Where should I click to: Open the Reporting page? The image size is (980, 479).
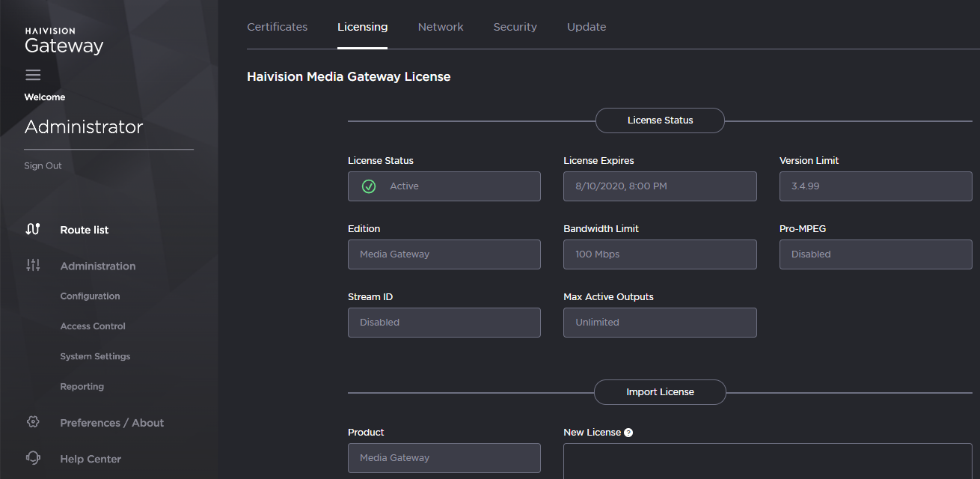click(82, 387)
